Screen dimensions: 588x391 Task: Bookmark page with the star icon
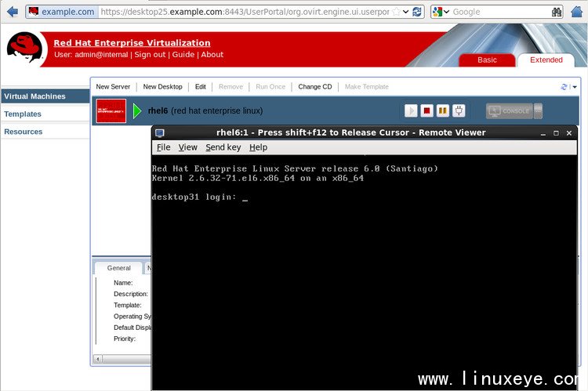point(396,12)
